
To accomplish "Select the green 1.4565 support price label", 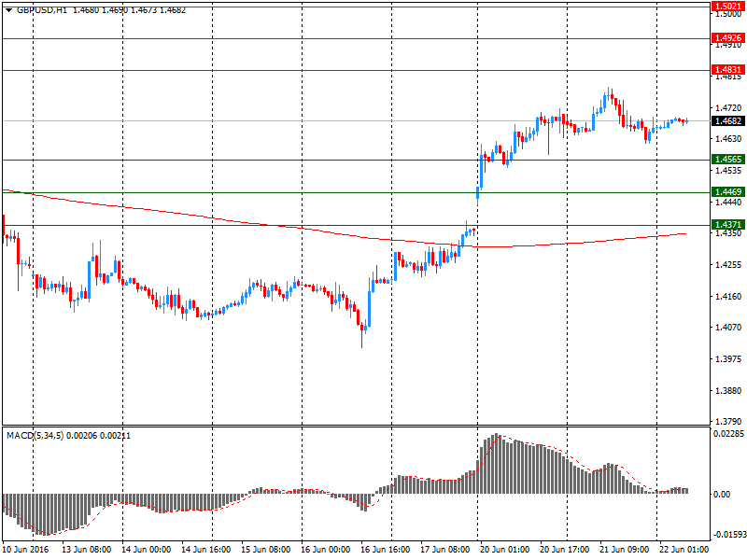I will click(727, 159).
